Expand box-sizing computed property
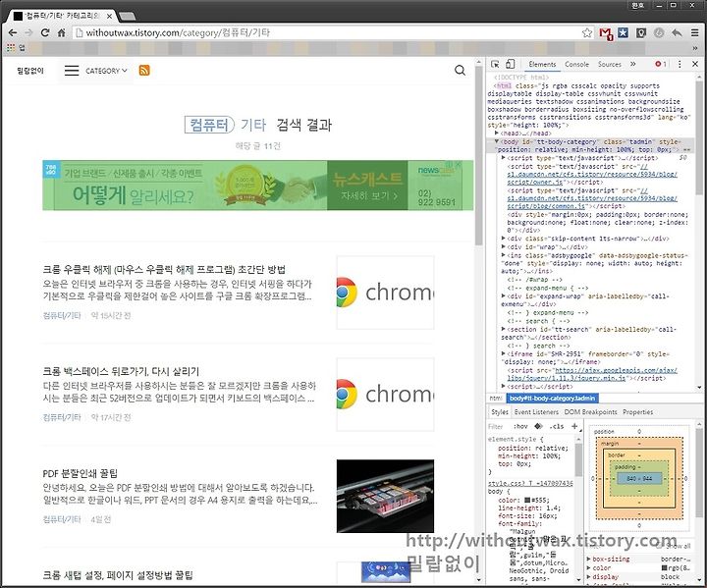Screen dimensions: 707x588 [588, 560]
